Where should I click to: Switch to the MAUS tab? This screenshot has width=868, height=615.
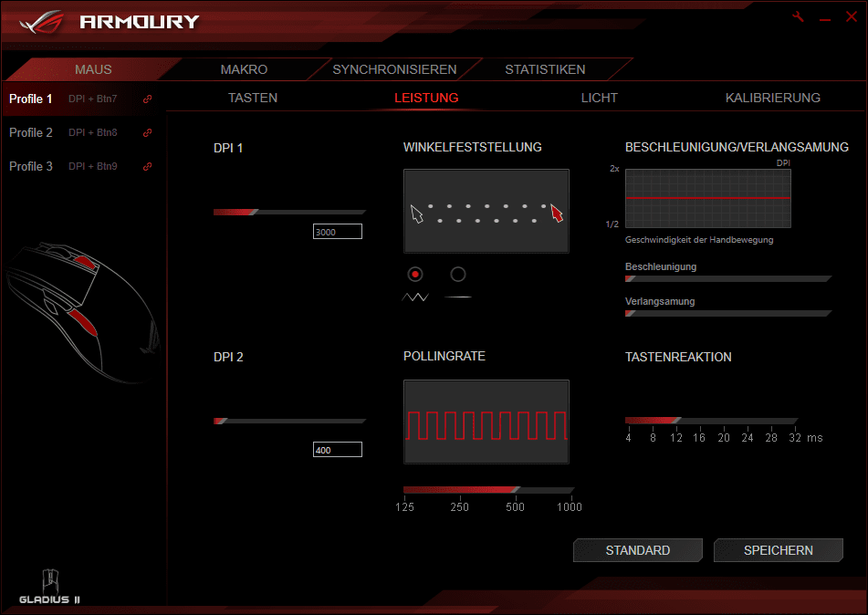(x=93, y=69)
